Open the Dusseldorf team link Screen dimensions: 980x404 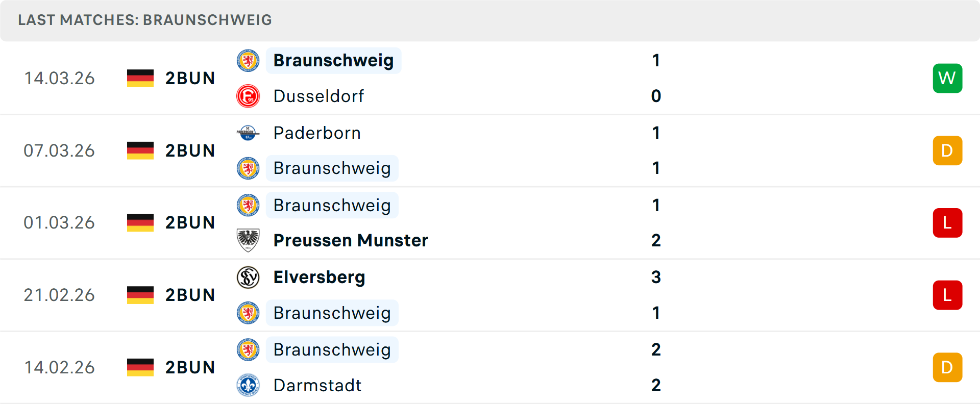point(318,96)
